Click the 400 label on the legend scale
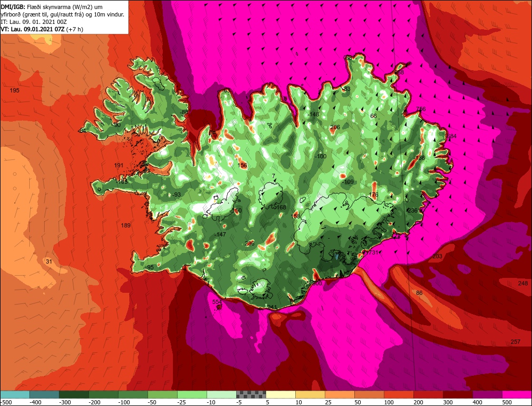The width and height of the screenshot is (532, 406). click(477, 402)
